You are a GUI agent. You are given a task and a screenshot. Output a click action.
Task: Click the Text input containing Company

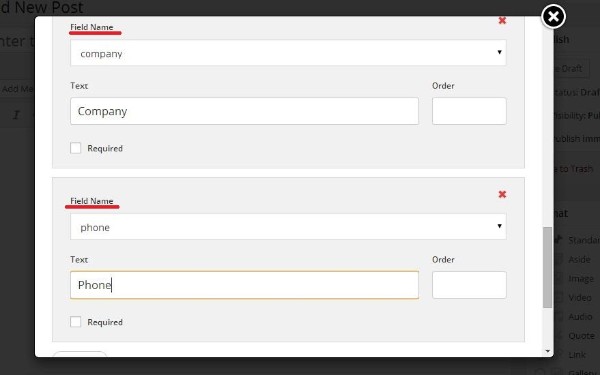tap(244, 111)
